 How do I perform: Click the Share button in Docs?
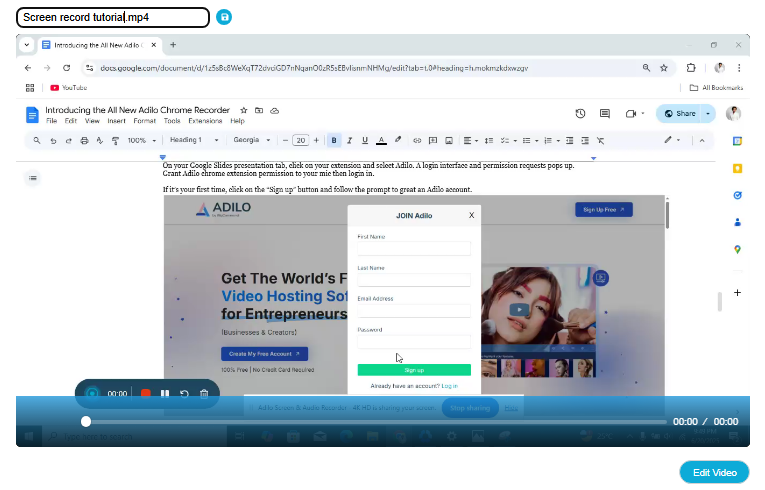(x=680, y=114)
